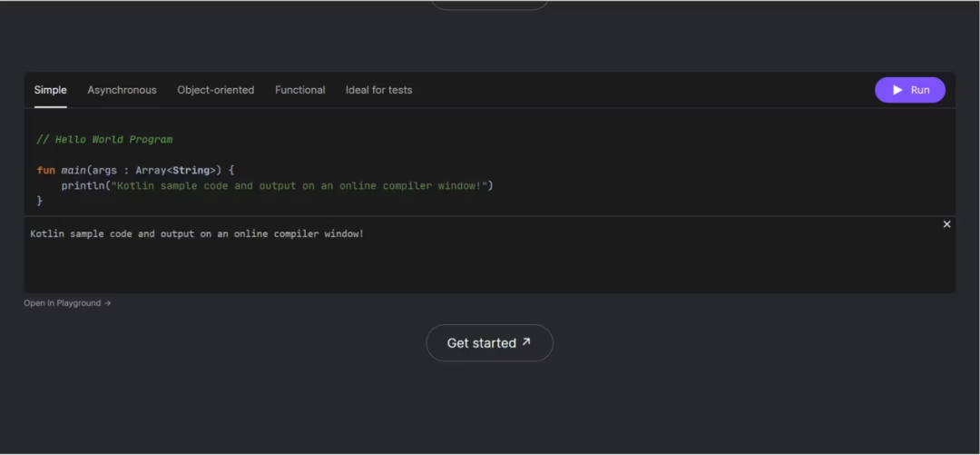Switch to the Simple tab
980x455 pixels.
(x=51, y=90)
